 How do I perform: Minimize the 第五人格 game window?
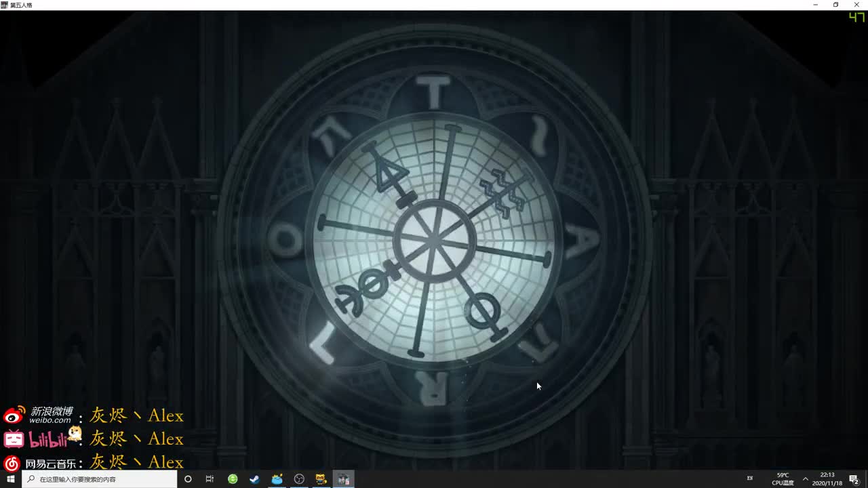(x=816, y=5)
